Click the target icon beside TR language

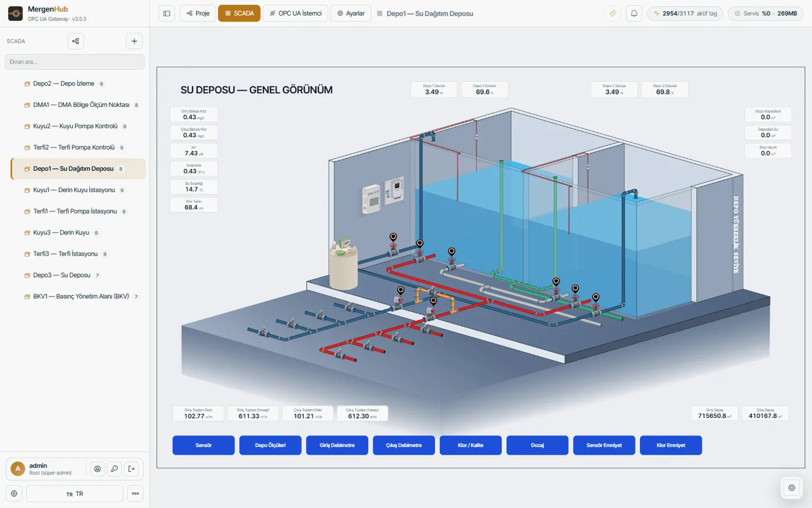tap(14, 493)
